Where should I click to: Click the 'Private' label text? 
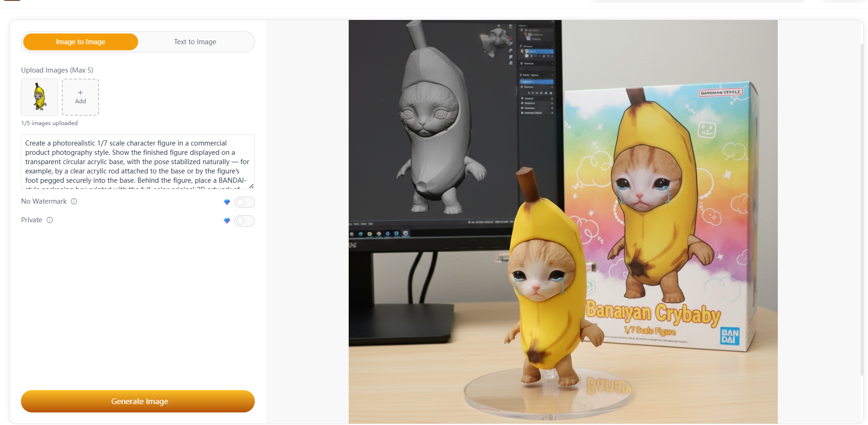tap(32, 220)
